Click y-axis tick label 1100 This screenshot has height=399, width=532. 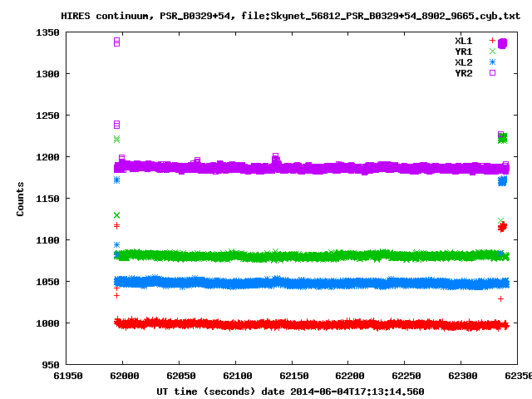(x=47, y=240)
